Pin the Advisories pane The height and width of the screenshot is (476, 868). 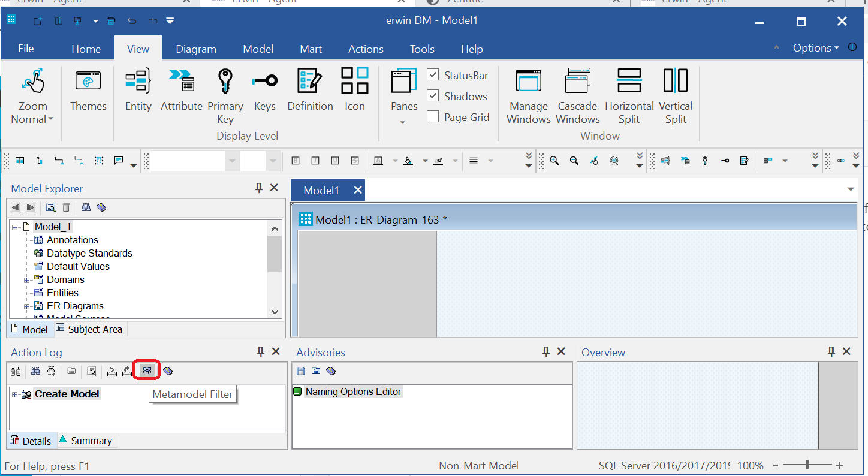coord(546,351)
